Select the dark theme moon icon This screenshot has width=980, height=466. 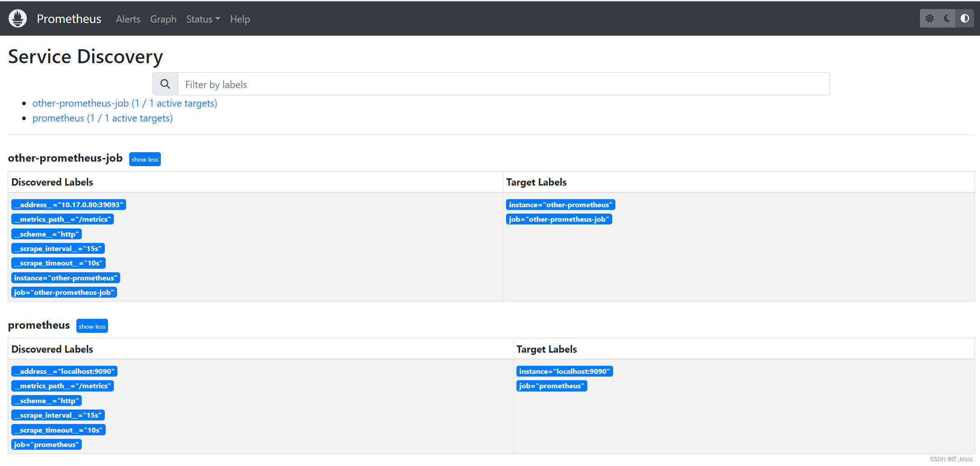click(x=947, y=19)
